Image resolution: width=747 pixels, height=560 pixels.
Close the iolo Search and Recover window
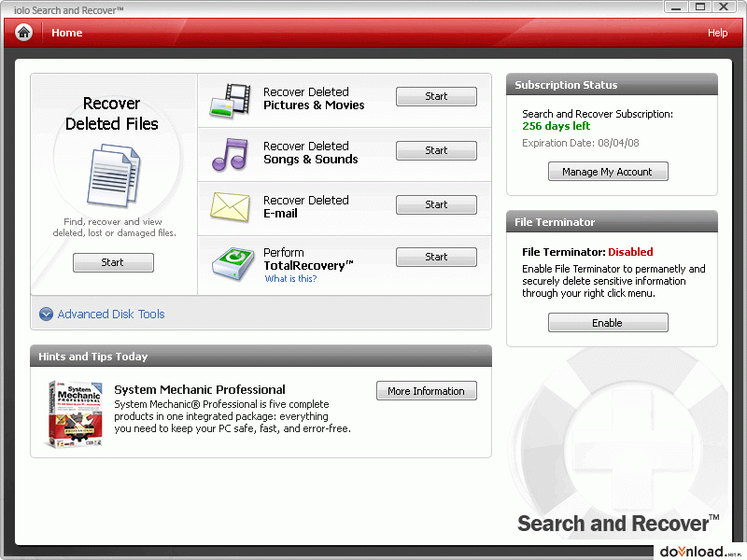[x=724, y=7]
